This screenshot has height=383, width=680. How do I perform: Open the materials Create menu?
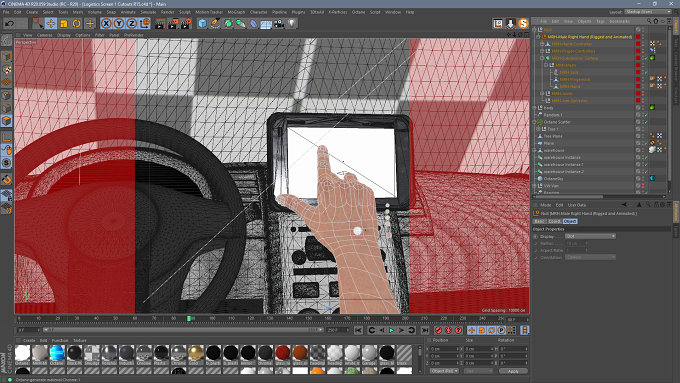click(x=29, y=340)
